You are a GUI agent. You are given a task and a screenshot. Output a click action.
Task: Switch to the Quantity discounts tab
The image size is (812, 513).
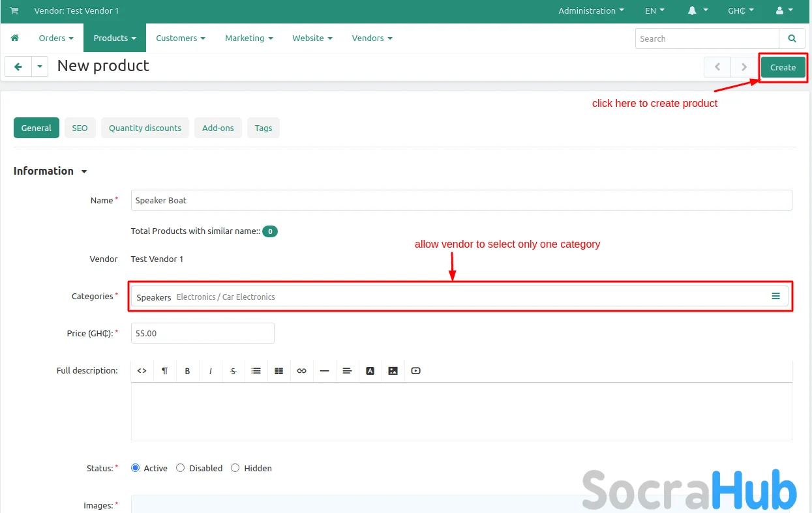click(x=145, y=128)
